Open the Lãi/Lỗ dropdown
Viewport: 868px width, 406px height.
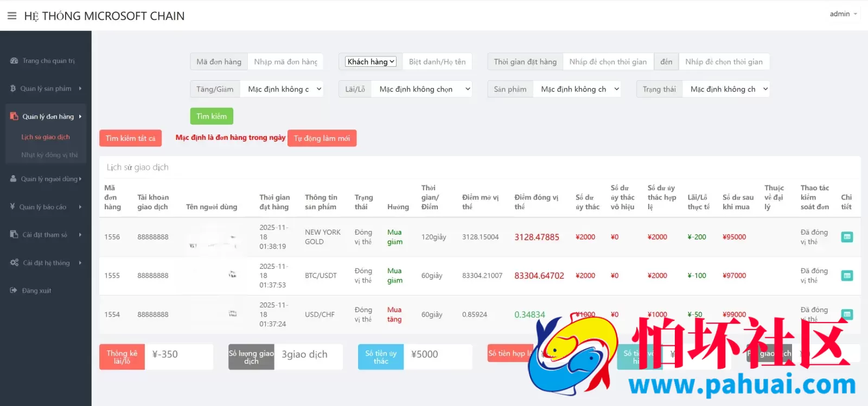coord(422,89)
